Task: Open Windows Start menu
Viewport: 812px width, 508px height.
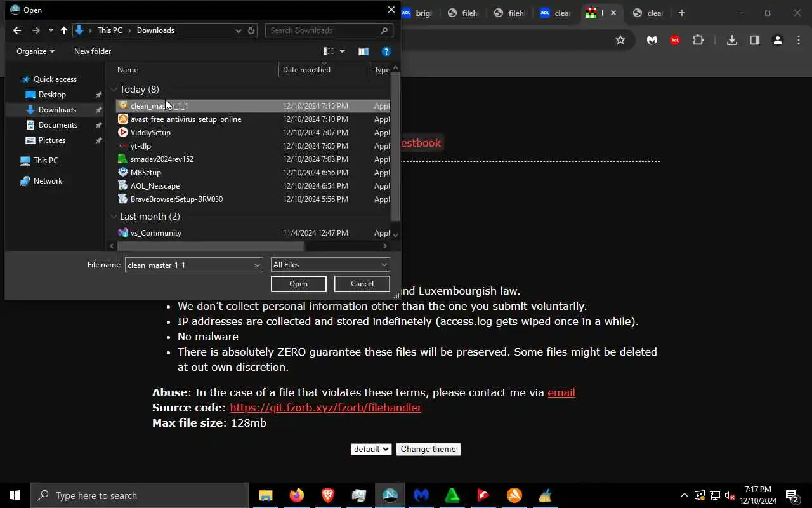Action: (15, 495)
